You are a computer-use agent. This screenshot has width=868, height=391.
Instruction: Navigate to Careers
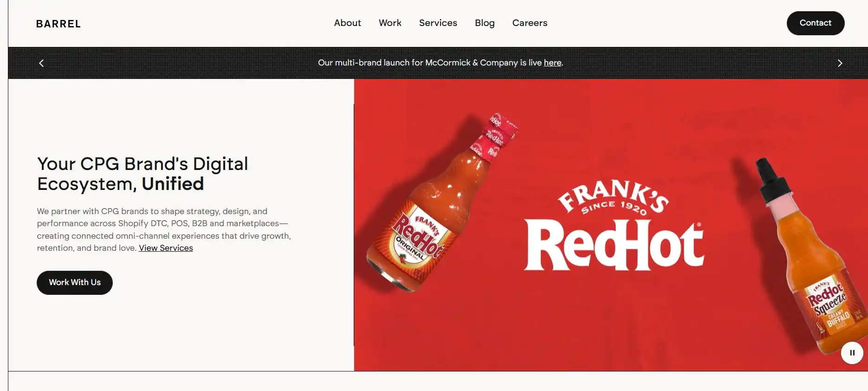coord(530,23)
